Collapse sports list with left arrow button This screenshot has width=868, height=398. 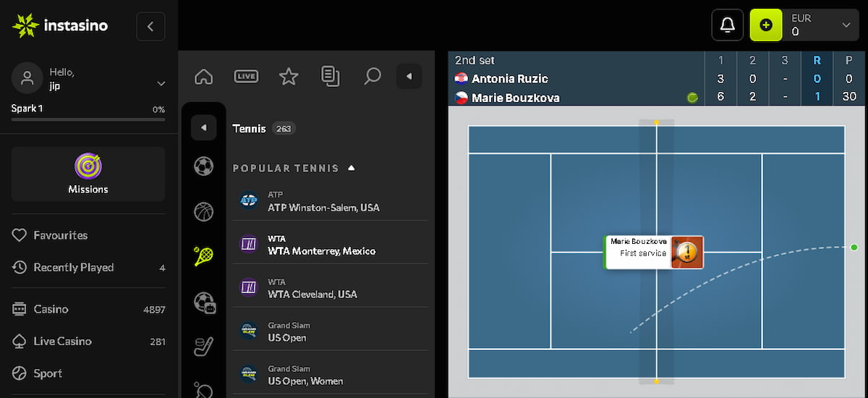pyautogui.click(x=204, y=127)
